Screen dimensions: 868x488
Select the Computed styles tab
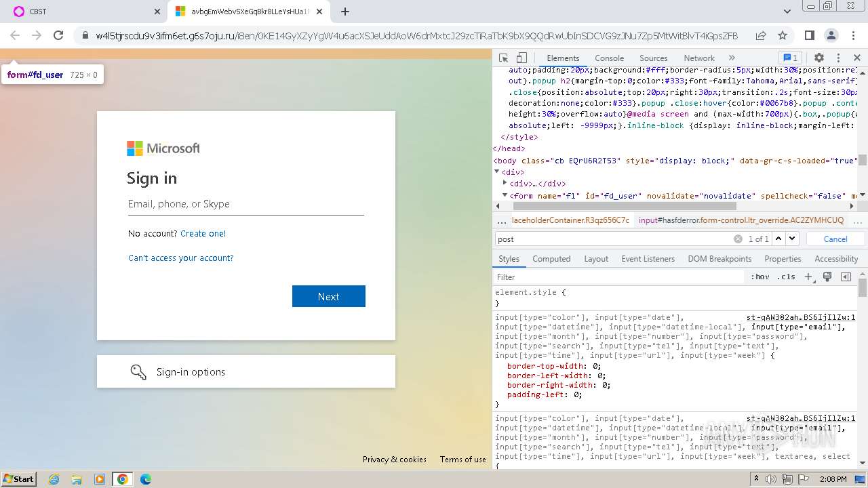[551, 259]
